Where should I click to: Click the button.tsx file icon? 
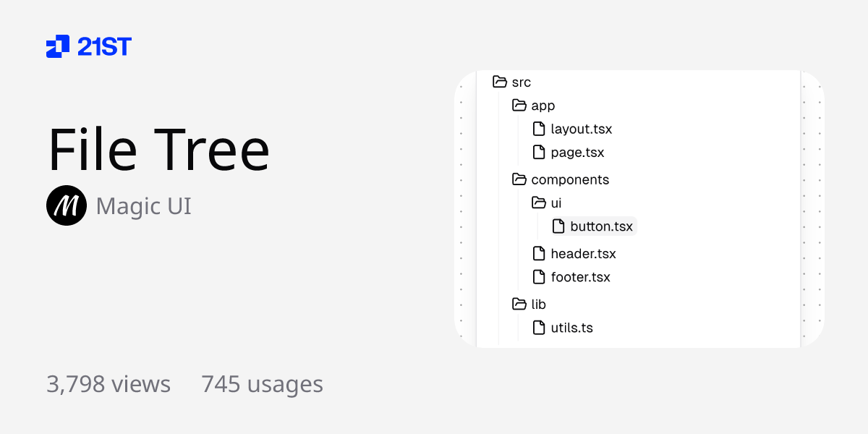pyautogui.click(x=558, y=226)
